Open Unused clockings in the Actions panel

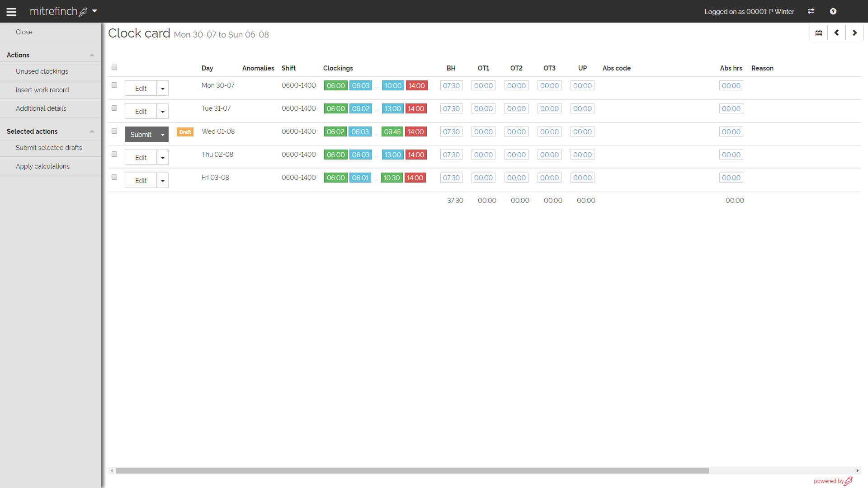point(42,71)
